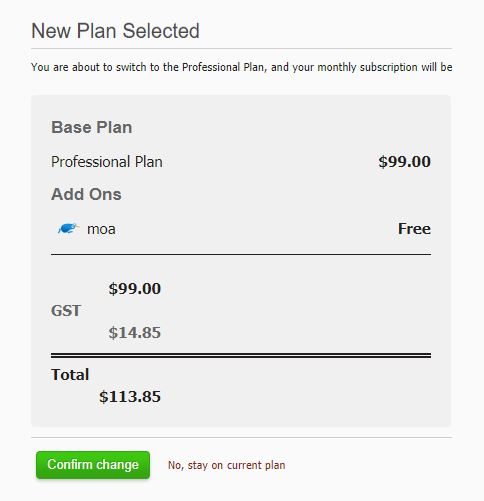Select the Base Plan heading
484x501 pixels.
point(92,127)
